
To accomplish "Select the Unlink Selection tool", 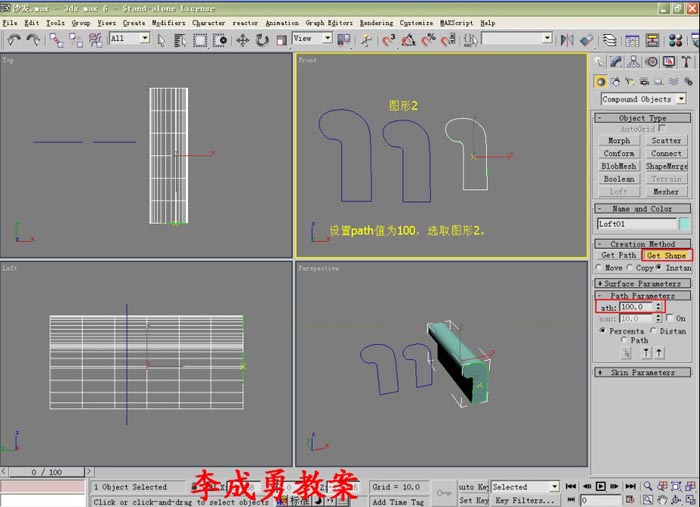I will (75, 41).
